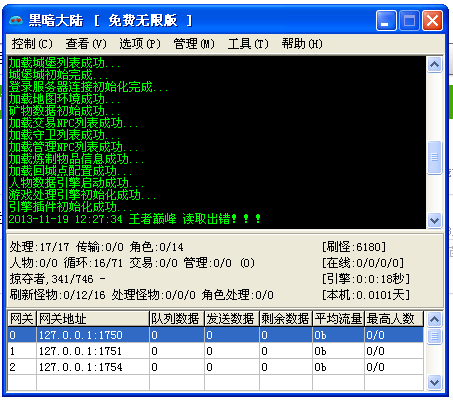The height and width of the screenshot is (400, 453).
Task: Click log line 游戏处理引擎初始化成功
Action: [x=82, y=195]
